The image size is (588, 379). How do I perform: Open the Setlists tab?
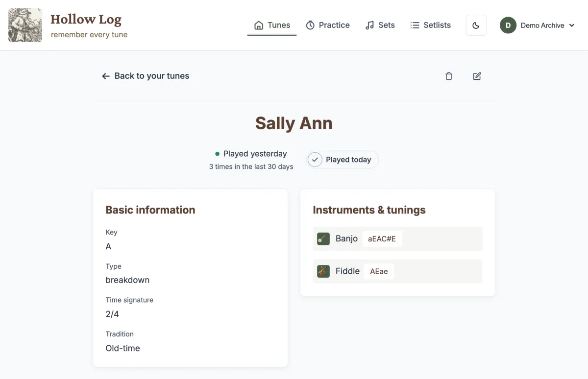click(430, 25)
